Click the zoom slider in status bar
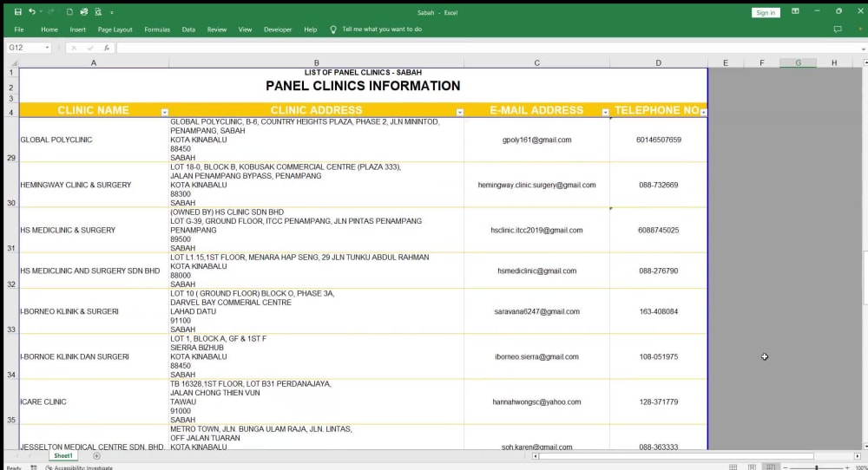This screenshot has width=868, height=470. coord(817,467)
